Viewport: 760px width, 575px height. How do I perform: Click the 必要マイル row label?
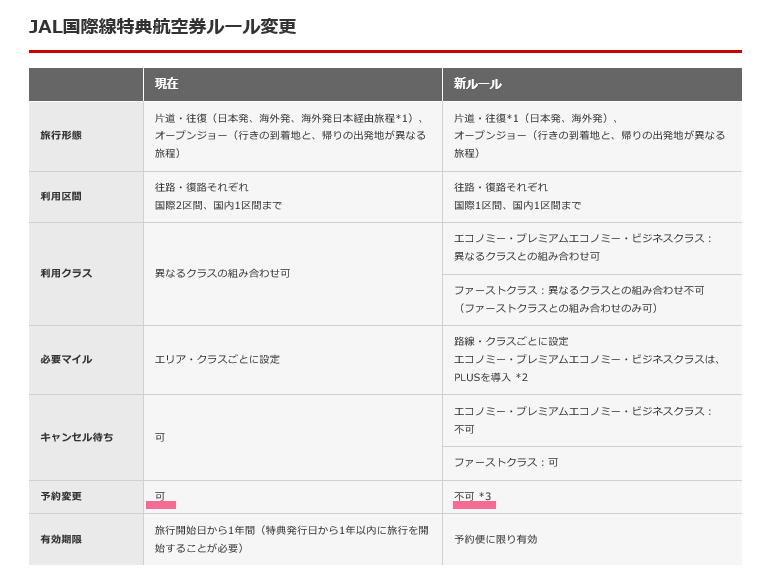coord(66,359)
